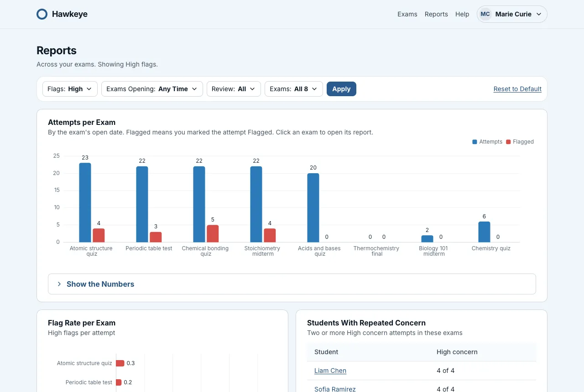The image size is (584, 392).
Task: Click the Atomic structure quiz flag rate bar
Action: point(120,363)
